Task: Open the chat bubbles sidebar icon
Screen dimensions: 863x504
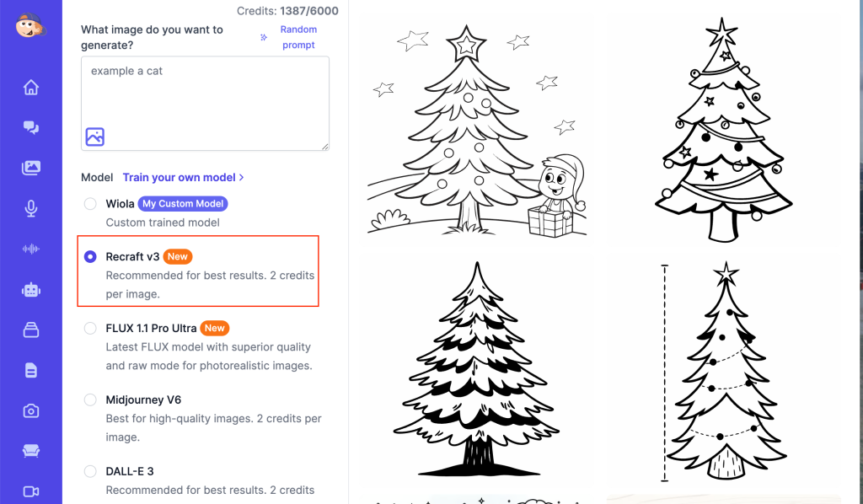Action: (31, 127)
